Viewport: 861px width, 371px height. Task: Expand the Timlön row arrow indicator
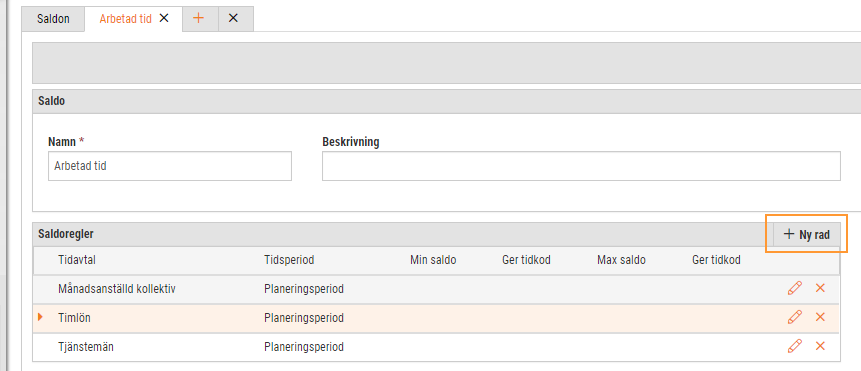[x=40, y=317]
